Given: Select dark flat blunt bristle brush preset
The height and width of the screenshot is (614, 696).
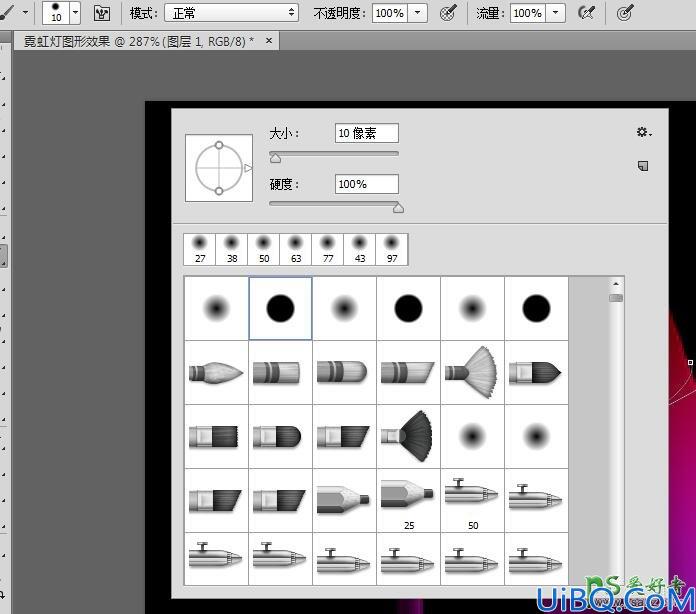Looking at the screenshot, I should point(216,436).
